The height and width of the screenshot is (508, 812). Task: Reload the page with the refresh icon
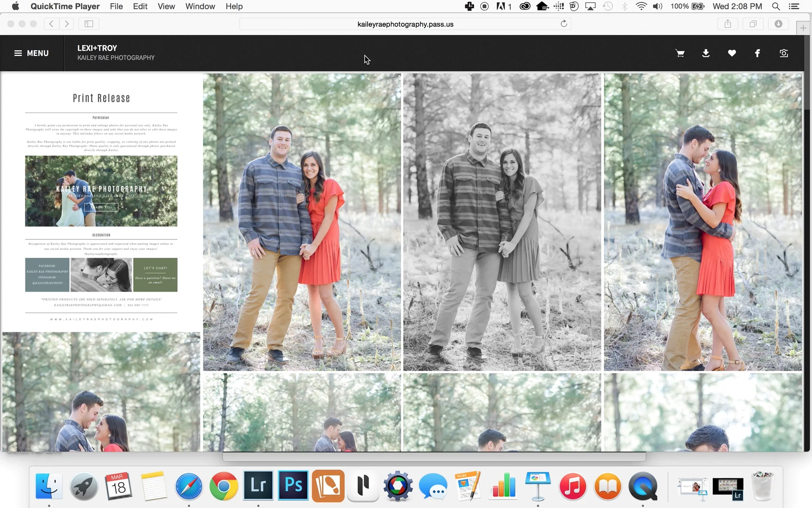point(564,24)
